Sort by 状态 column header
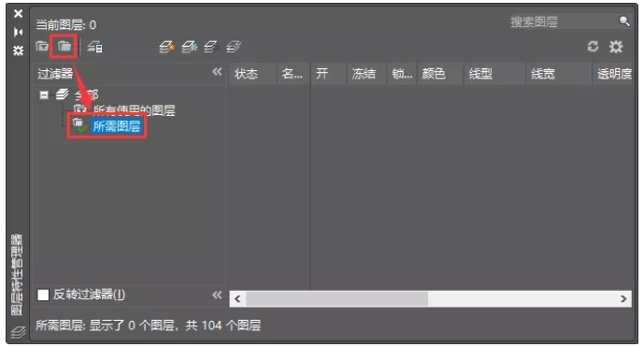The width and height of the screenshot is (644, 347). tap(252, 74)
